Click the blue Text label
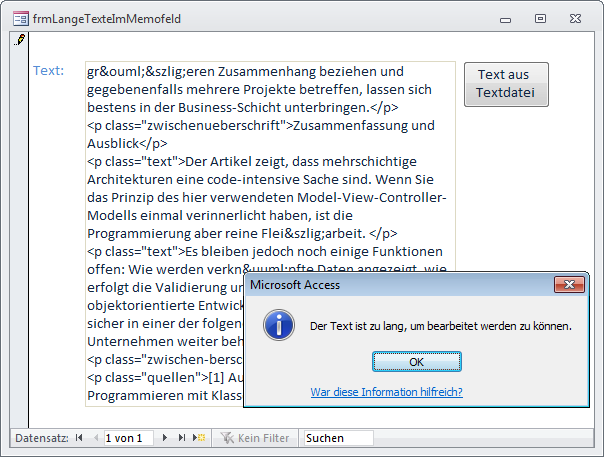 coord(49,71)
